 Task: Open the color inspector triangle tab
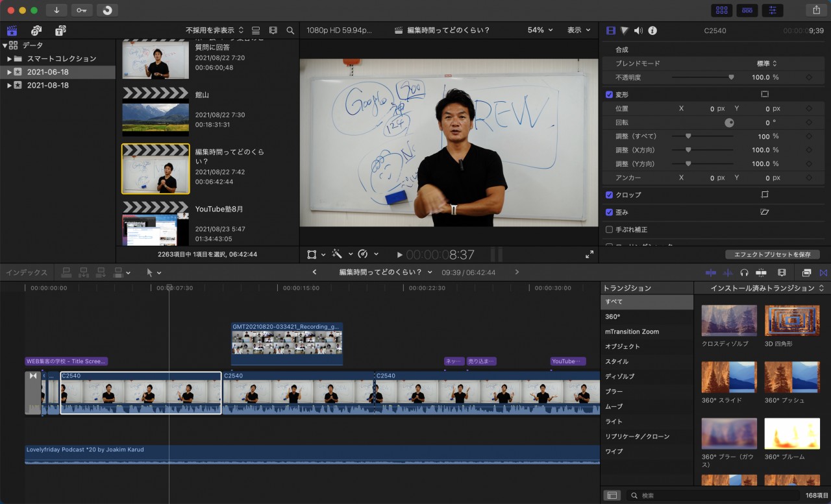point(625,30)
